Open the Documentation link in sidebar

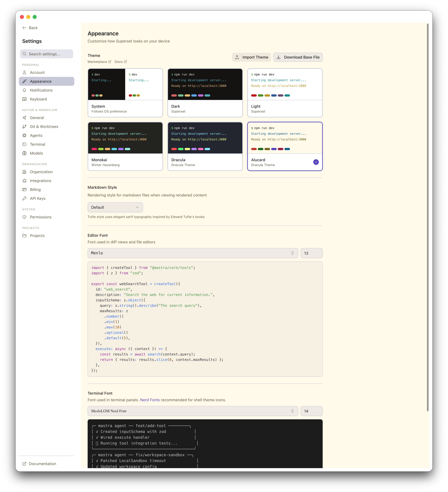(39, 464)
